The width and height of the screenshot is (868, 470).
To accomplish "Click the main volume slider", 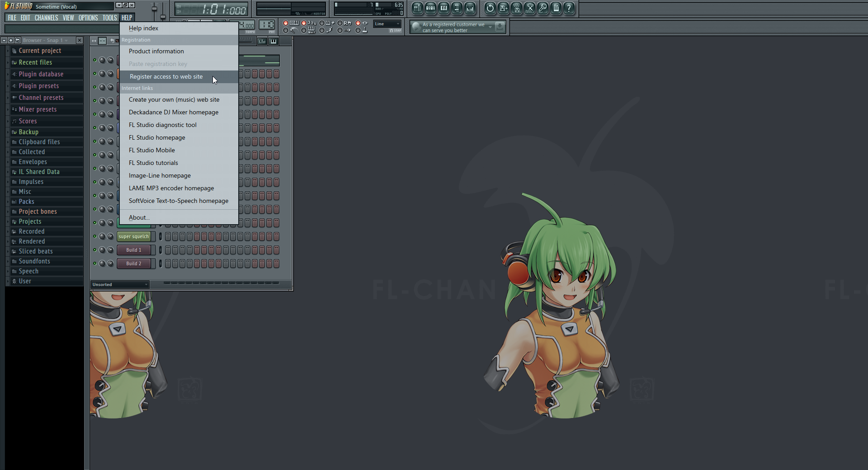I will [154, 9].
